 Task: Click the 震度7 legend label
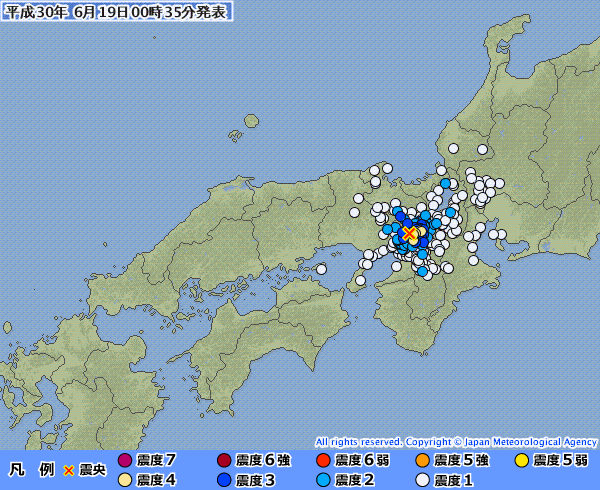[156, 460]
